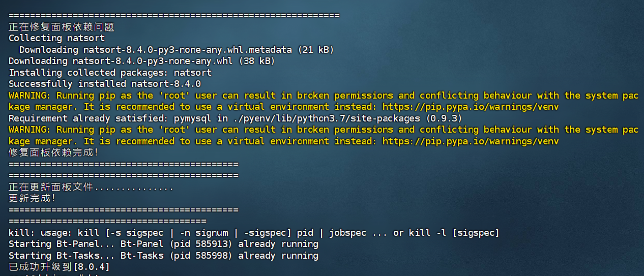Screen dimensions: 644x276
Task: Click the Bt-Tasks pid 585998 text
Action: pyautogui.click(x=201, y=256)
